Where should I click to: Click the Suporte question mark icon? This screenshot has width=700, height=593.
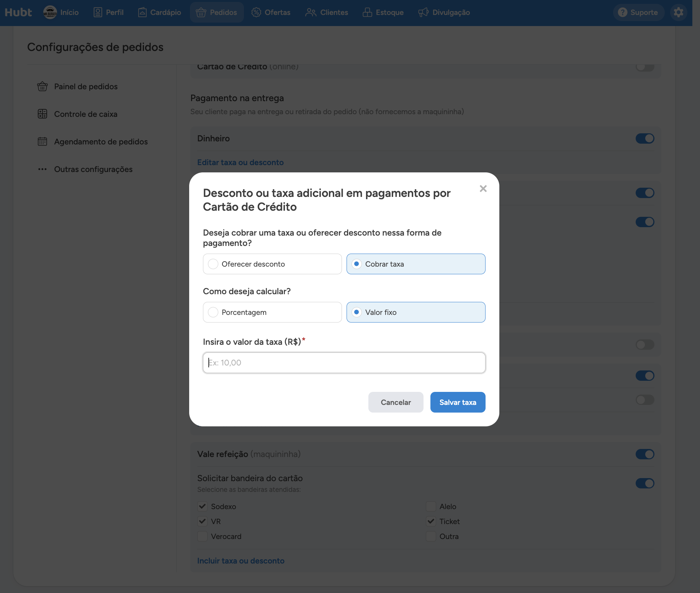[x=623, y=12]
